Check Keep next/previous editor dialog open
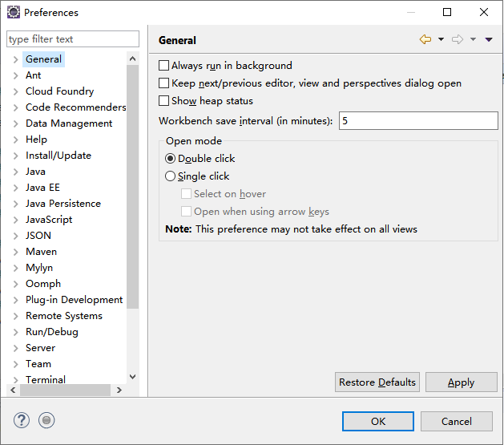This screenshot has height=445, width=504. 164,83
